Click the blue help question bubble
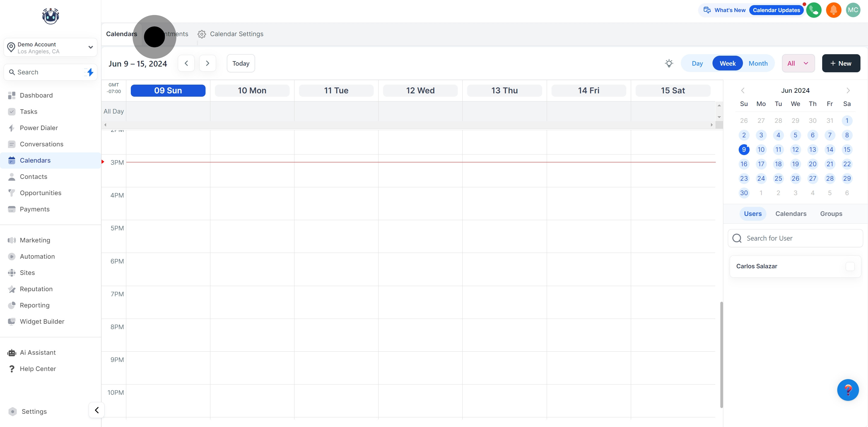Screen dimensions: 868x427 (x=848, y=390)
